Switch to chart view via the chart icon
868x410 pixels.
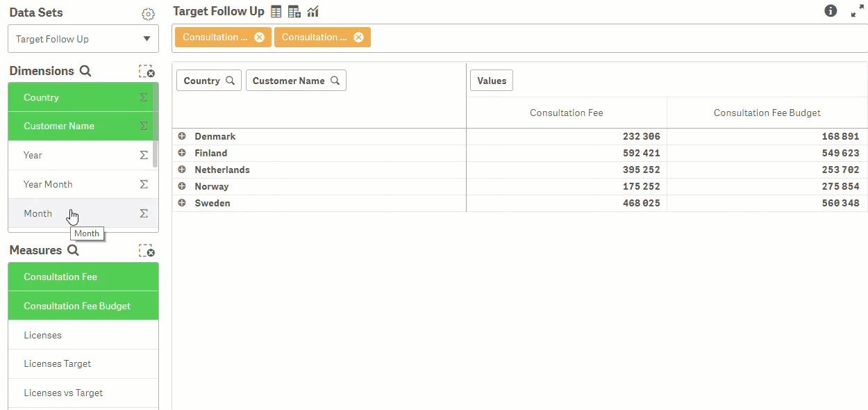pyautogui.click(x=312, y=11)
